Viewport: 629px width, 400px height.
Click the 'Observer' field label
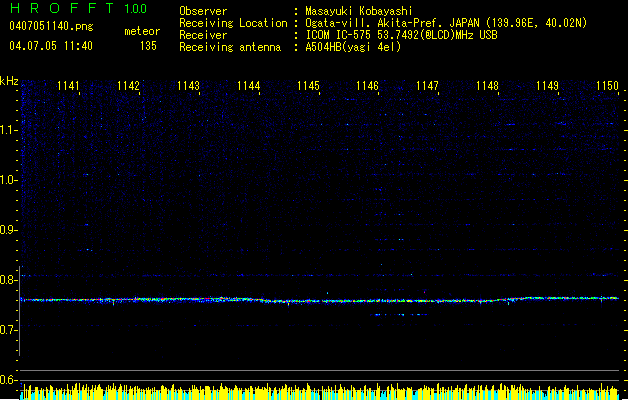203,11
